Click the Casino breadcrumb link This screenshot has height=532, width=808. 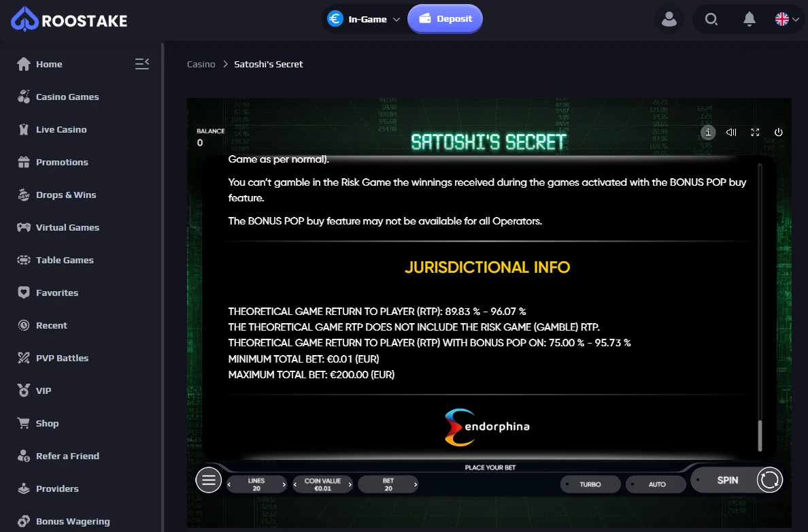201,64
